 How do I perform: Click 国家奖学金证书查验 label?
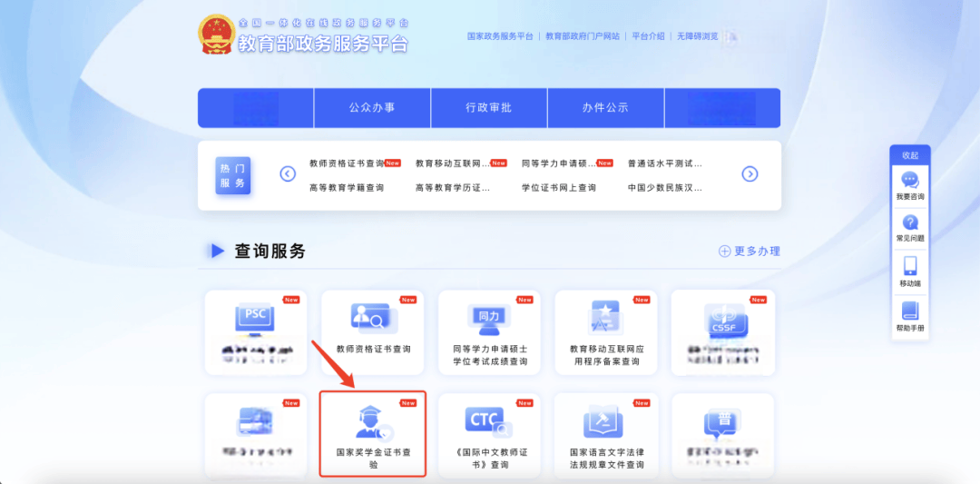pyautogui.click(x=373, y=458)
